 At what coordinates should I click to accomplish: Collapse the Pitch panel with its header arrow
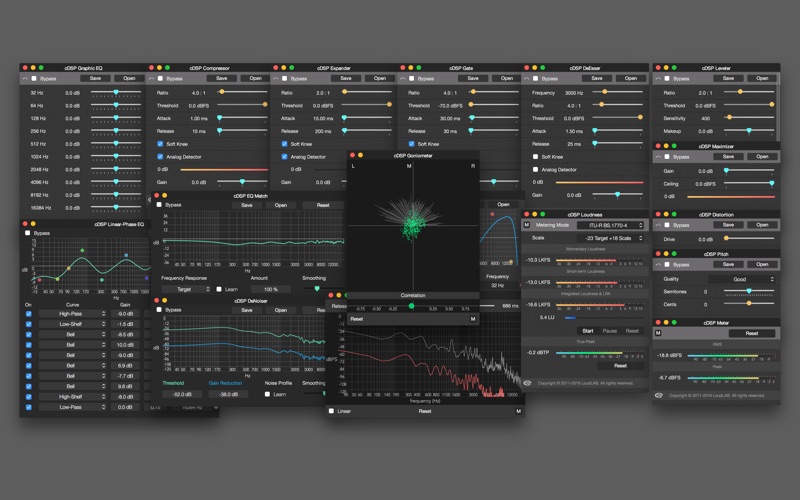(658, 264)
